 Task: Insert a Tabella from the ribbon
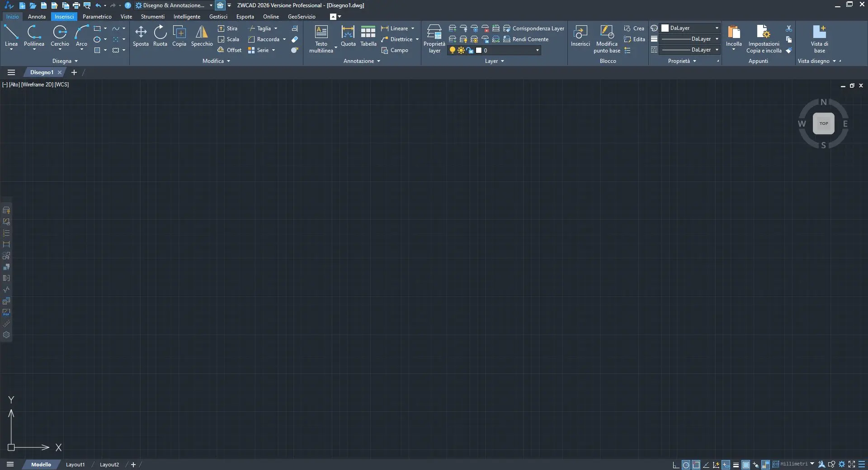click(x=368, y=35)
